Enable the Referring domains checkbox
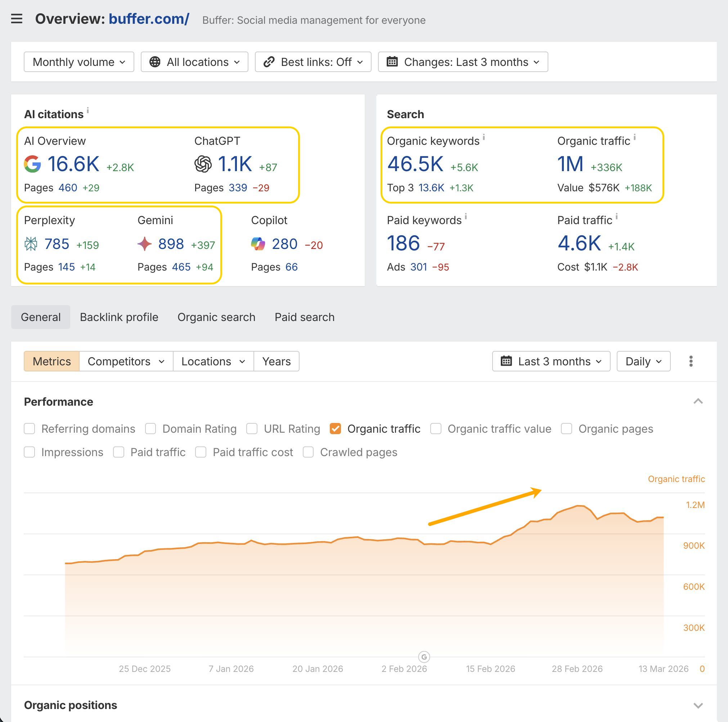The height and width of the screenshot is (722, 728). click(30, 429)
